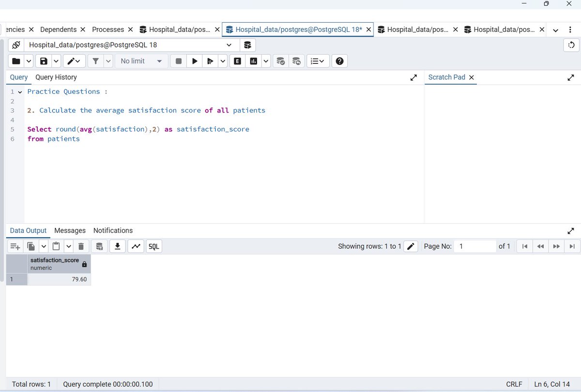581x392 pixels.
Task: Select row number 1 in results grid
Action: pos(17,280)
